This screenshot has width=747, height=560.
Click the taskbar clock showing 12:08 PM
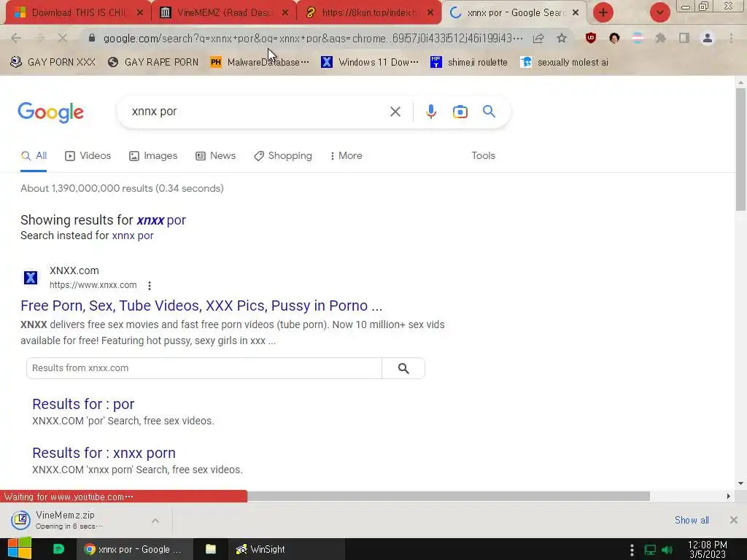708,550
